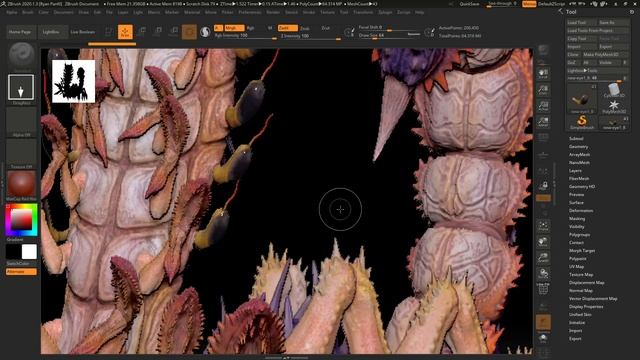Toggle the Edit mode icon
The height and width of the screenshot is (360, 640).
click(x=109, y=32)
